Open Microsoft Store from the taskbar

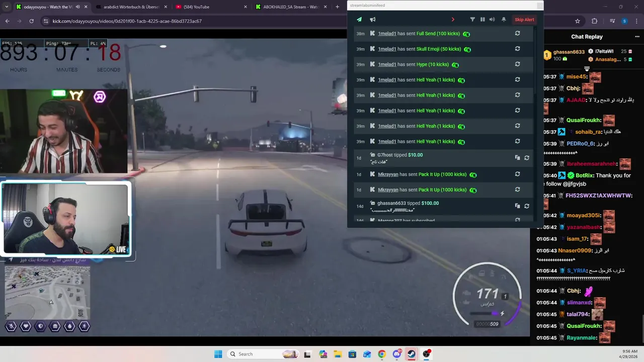[x=352, y=354]
